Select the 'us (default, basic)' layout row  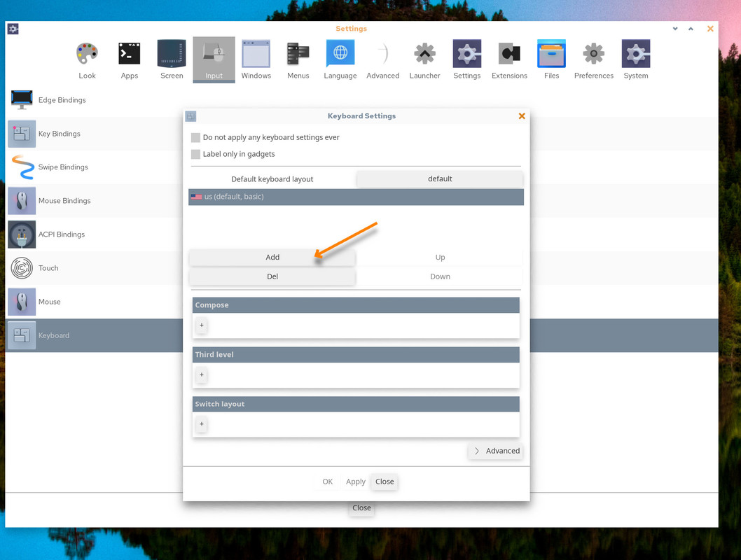click(356, 197)
